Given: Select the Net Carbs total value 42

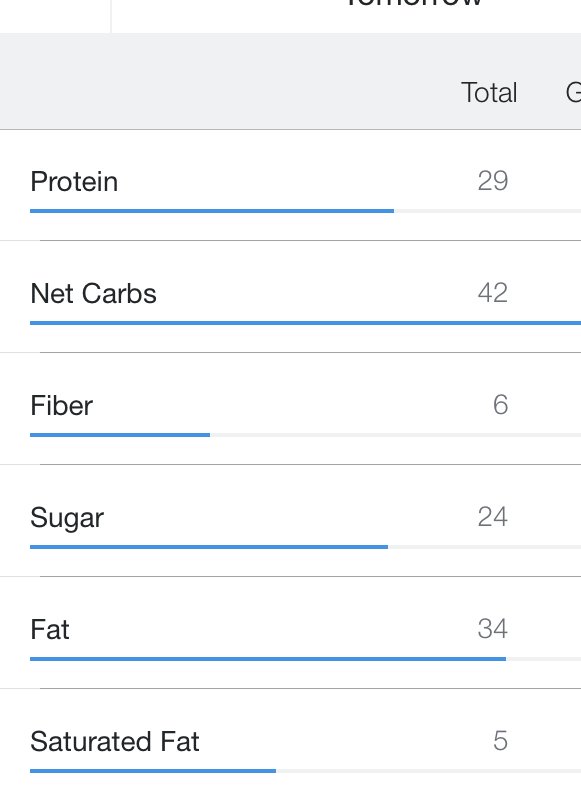Looking at the screenshot, I should tap(493, 293).
